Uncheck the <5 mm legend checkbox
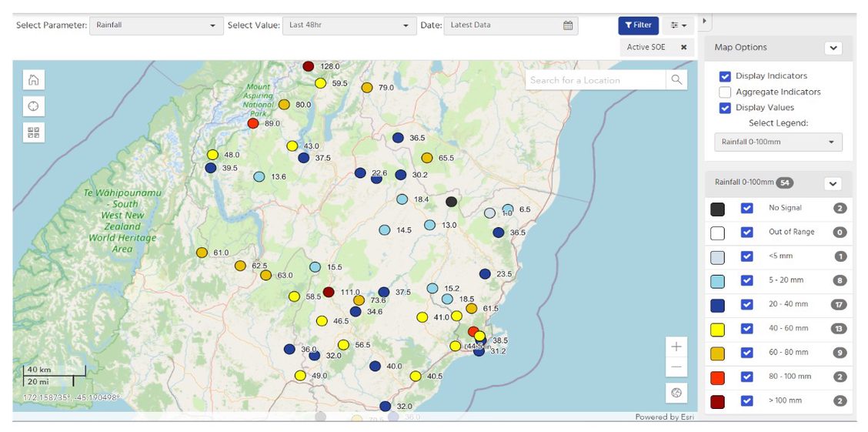 point(746,256)
